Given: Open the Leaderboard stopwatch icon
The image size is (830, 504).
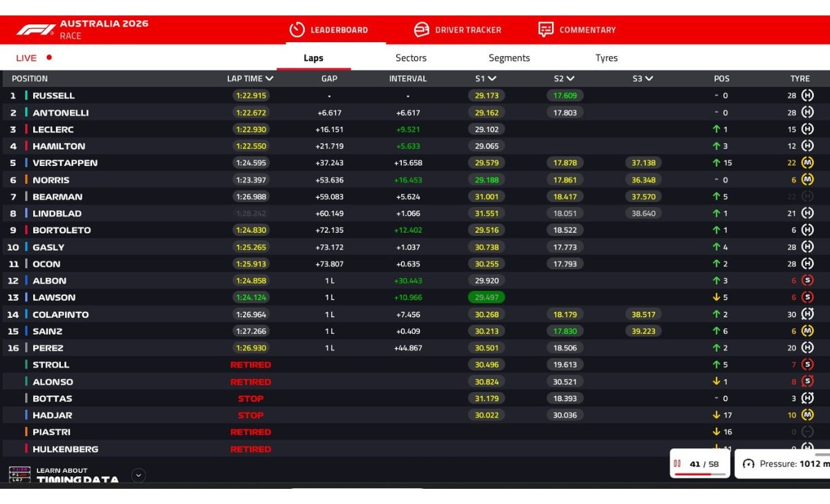Looking at the screenshot, I should pyautogui.click(x=297, y=30).
